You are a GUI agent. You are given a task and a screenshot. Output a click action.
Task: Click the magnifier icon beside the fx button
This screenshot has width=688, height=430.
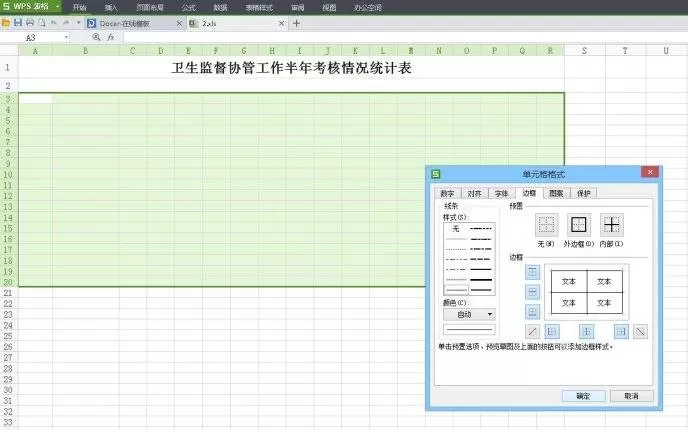coord(97,38)
